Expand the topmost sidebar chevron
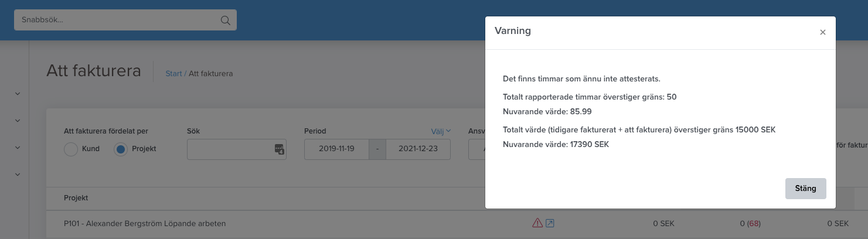The width and height of the screenshot is (868, 239). tap(17, 94)
